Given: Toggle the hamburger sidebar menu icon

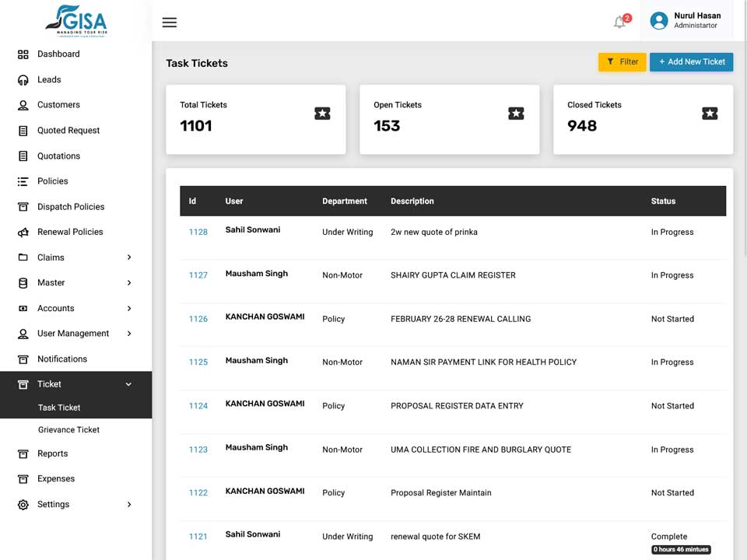Looking at the screenshot, I should (169, 23).
